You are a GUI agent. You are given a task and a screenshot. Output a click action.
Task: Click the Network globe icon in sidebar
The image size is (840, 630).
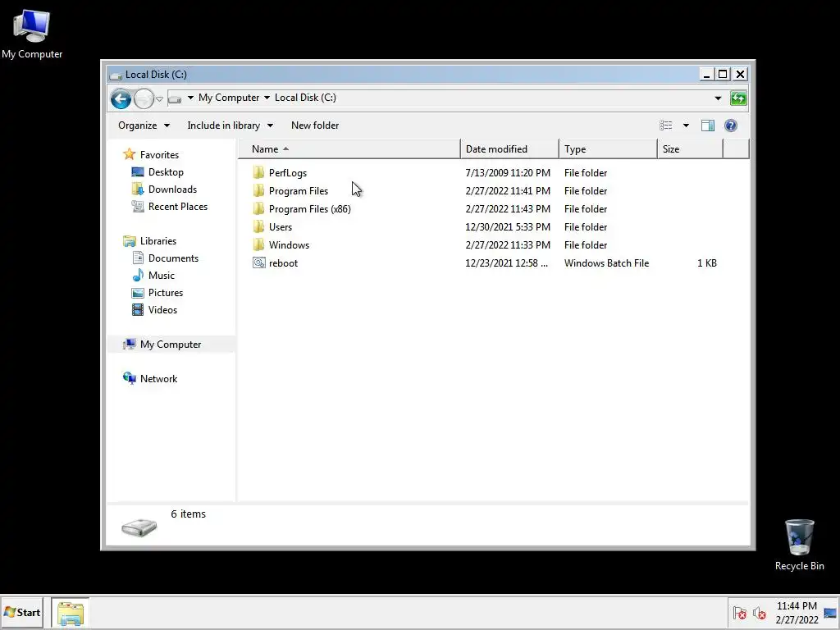[x=129, y=378]
